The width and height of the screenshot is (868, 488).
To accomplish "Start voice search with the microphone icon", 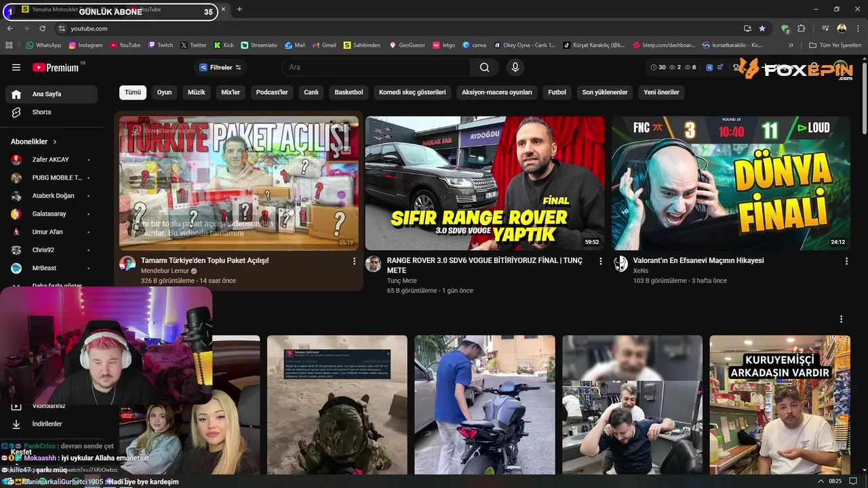I will (x=515, y=67).
